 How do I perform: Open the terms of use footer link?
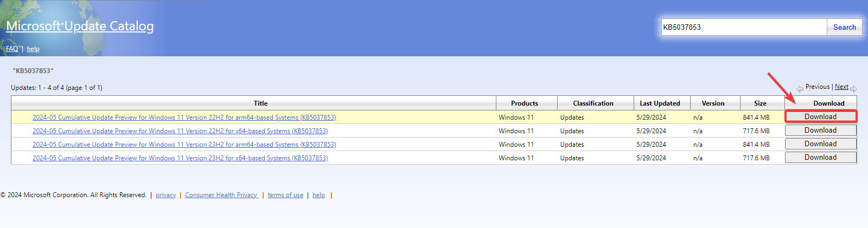(285, 195)
